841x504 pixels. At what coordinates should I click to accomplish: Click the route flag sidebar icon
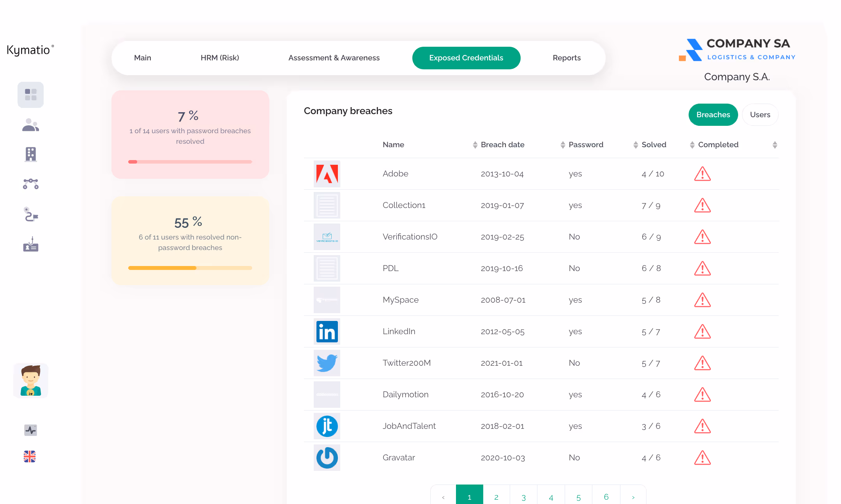click(x=30, y=214)
